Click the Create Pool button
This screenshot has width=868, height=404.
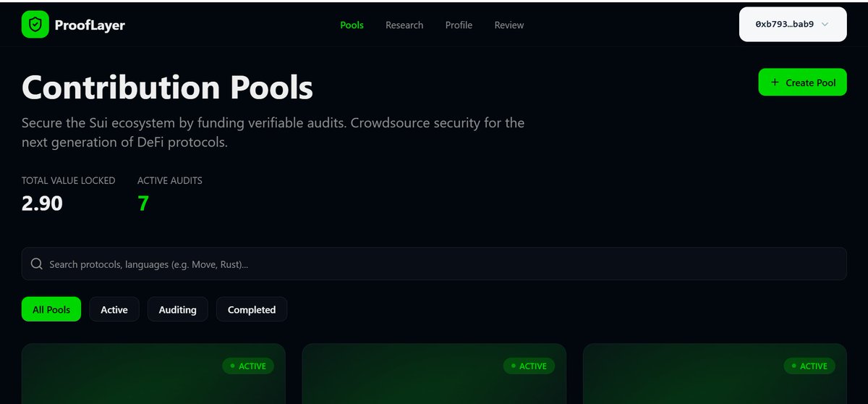point(802,83)
